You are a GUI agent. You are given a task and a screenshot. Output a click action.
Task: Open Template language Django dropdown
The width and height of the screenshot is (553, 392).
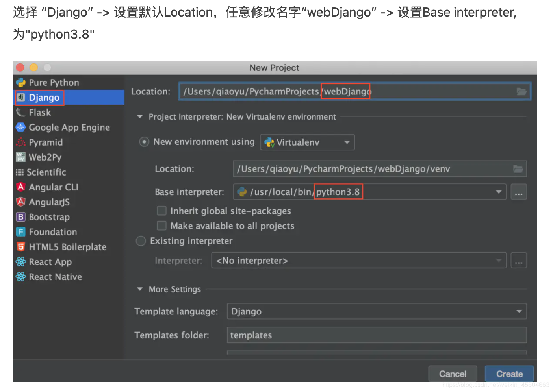[x=377, y=311]
